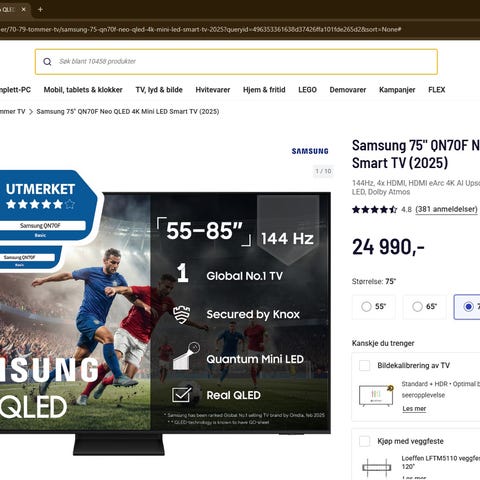Open the Hvitevarer menu
Screen dimensions: 480x480
point(213,90)
